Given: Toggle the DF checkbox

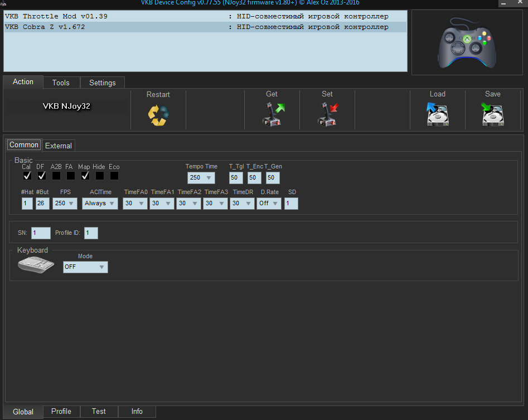Looking at the screenshot, I should [41, 176].
